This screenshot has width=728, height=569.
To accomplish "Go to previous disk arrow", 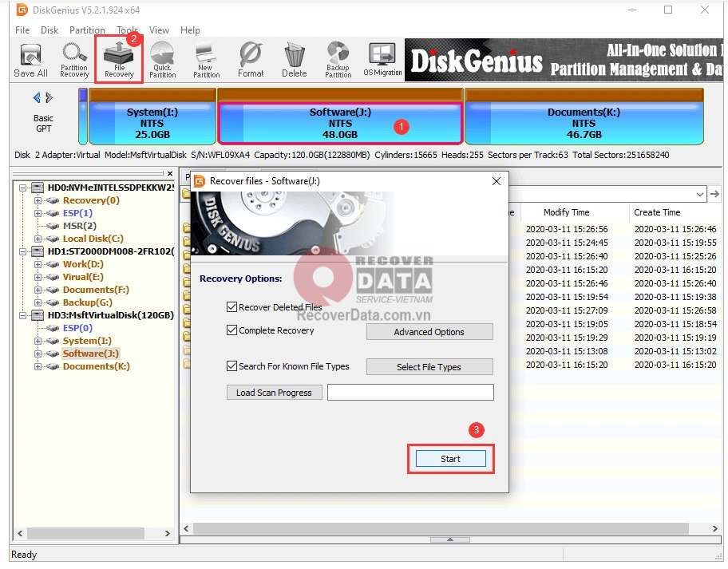I will point(38,98).
